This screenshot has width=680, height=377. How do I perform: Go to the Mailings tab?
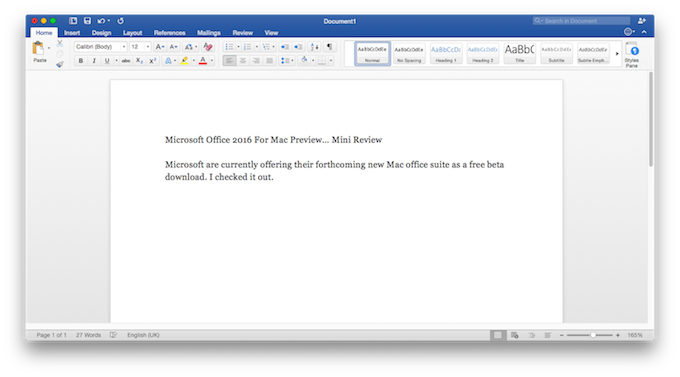[x=209, y=33]
